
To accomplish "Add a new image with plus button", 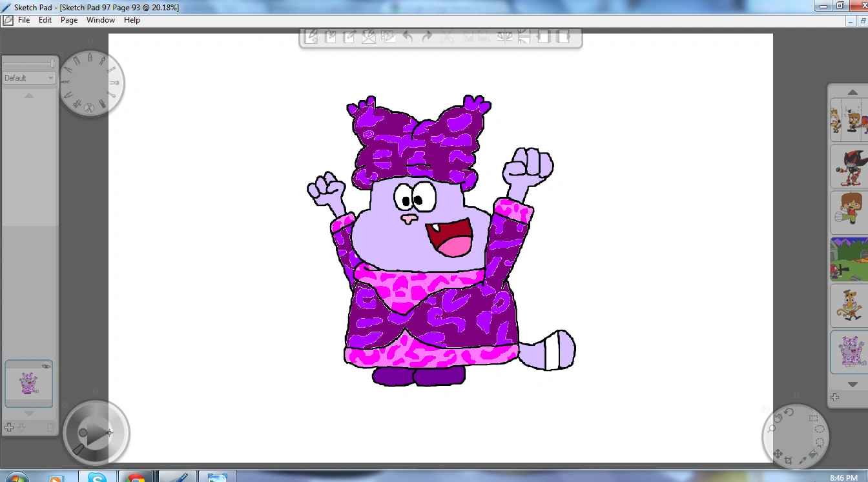I will (834, 397).
